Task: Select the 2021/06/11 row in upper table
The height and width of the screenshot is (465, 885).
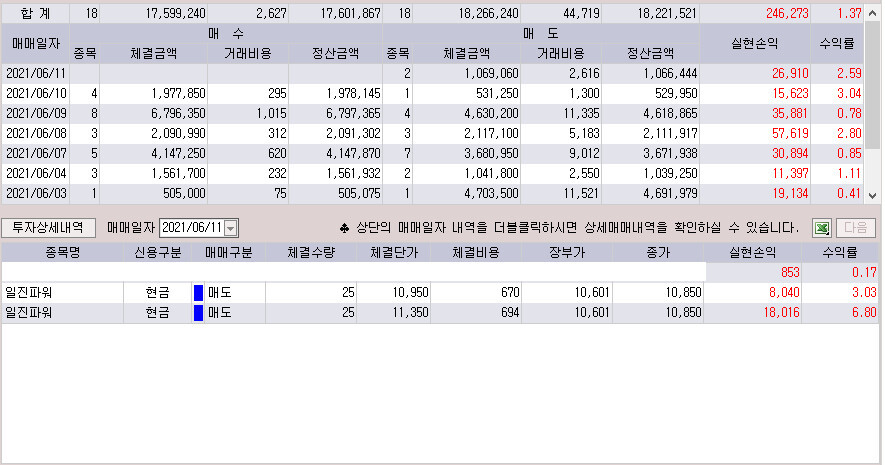Action: (432, 73)
